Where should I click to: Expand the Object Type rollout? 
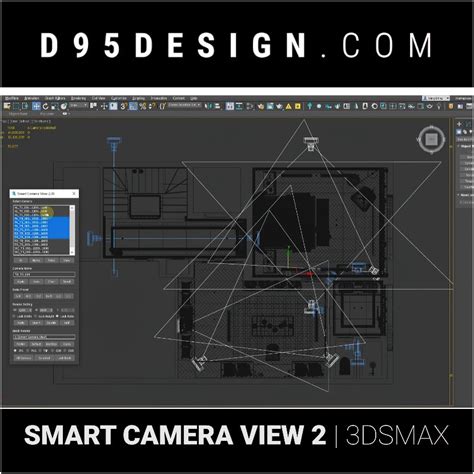[x=465, y=146]
